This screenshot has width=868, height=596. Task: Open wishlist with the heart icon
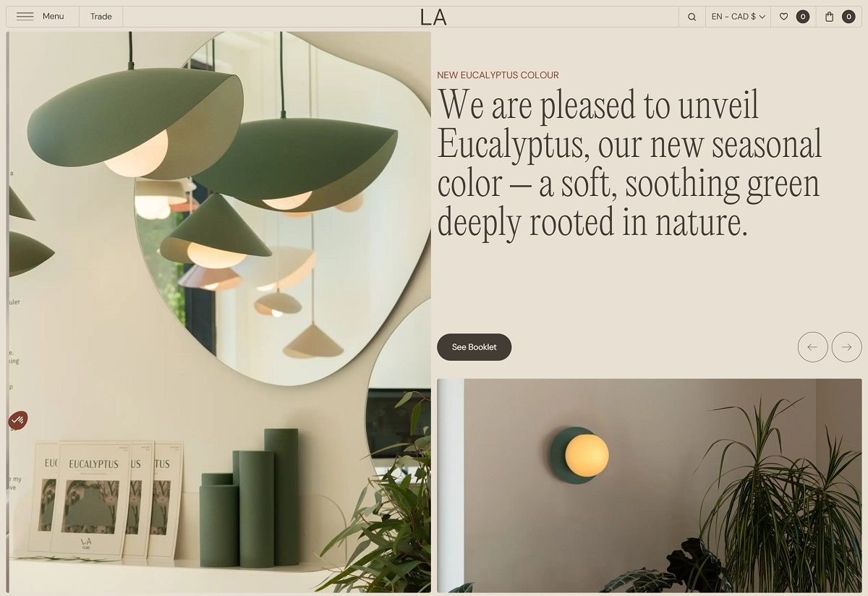point(783,17)
